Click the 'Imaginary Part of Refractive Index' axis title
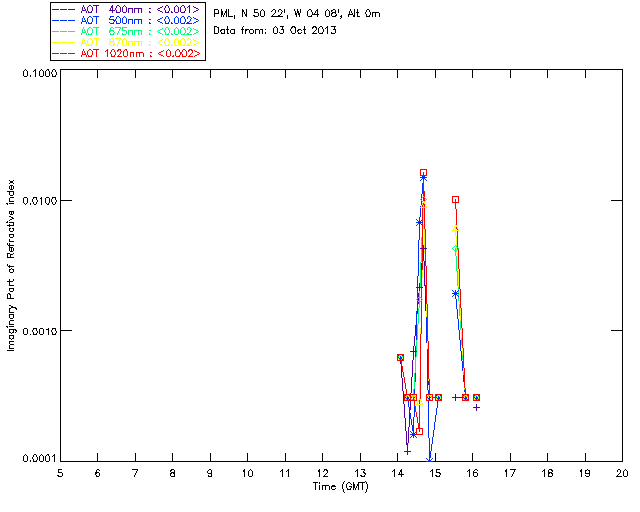Image resolution: width=640 pixels, height=512 pixels. [11, 265]
